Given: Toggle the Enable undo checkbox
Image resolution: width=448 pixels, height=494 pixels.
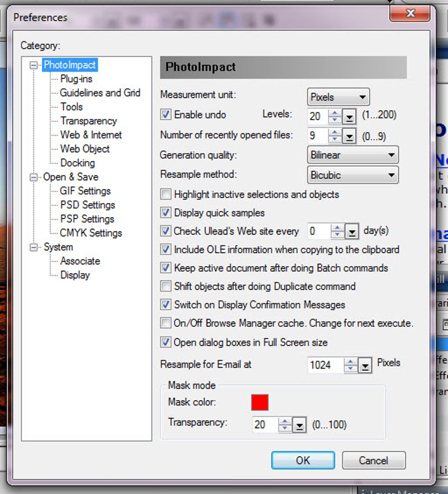Looking at the screenshot, I should tap(166, 114).
